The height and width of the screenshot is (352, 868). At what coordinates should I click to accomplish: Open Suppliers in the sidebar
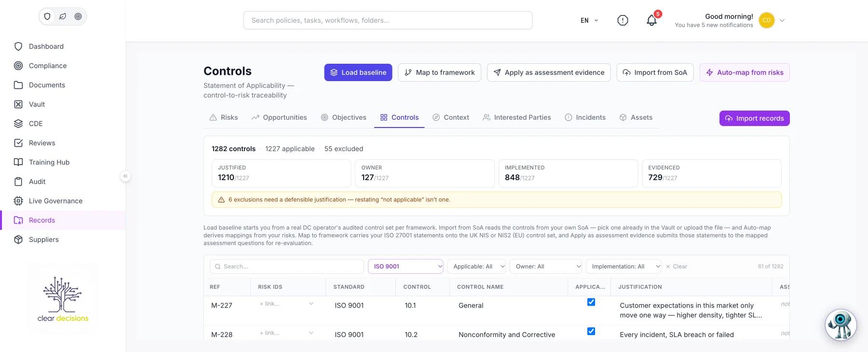click(x=63, y=239)
